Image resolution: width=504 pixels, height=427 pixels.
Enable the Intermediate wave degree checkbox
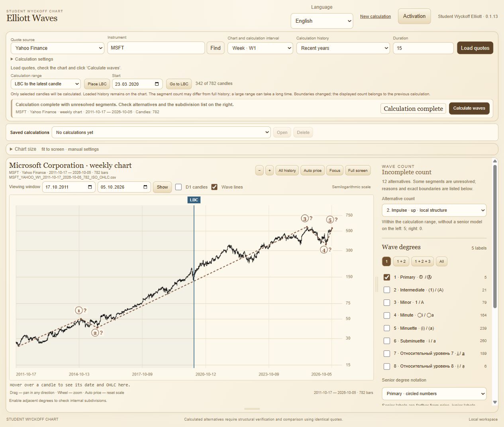pos(386,290)
